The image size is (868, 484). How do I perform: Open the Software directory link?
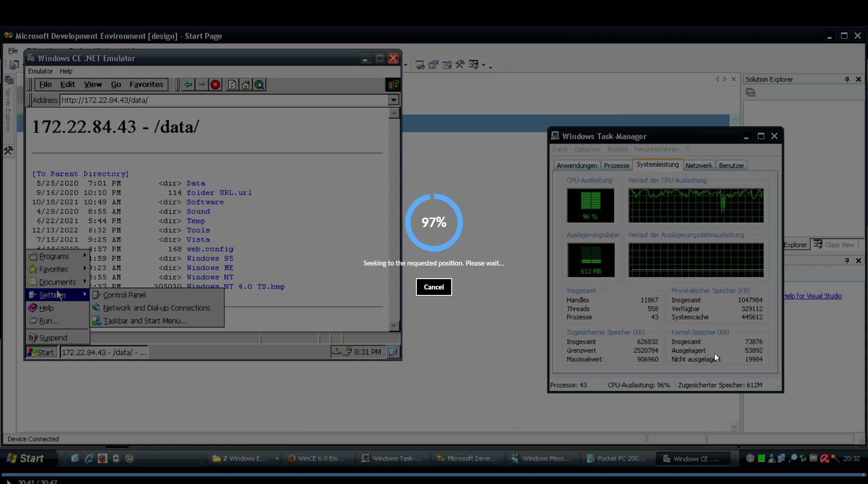[205, 202]
